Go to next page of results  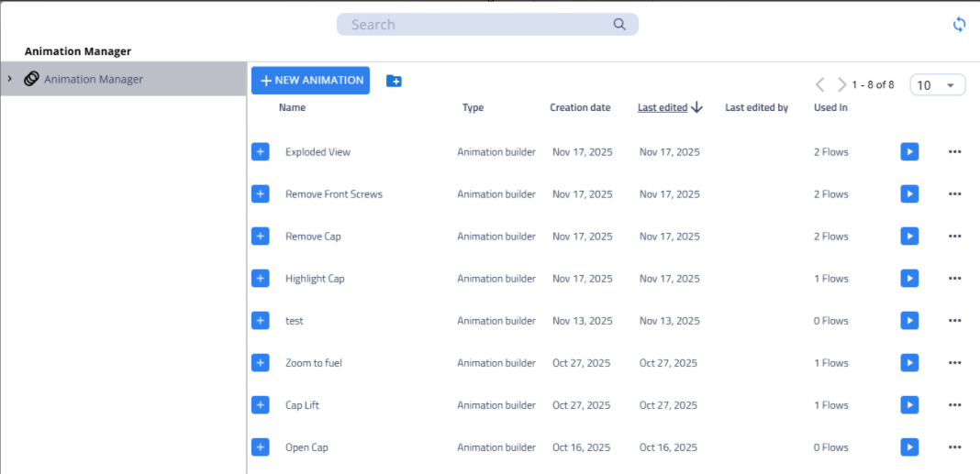[842, 85]
